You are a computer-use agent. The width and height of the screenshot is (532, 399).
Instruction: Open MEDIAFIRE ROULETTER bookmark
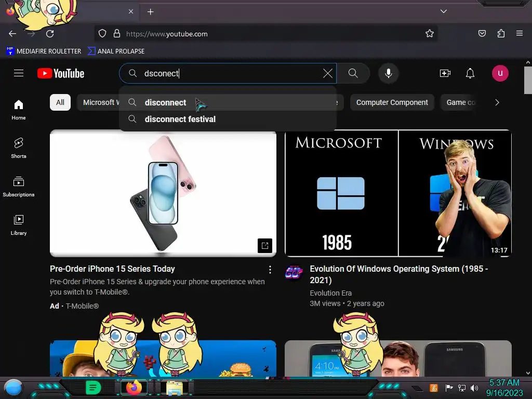pyautogui.click(x=44, y=51)
